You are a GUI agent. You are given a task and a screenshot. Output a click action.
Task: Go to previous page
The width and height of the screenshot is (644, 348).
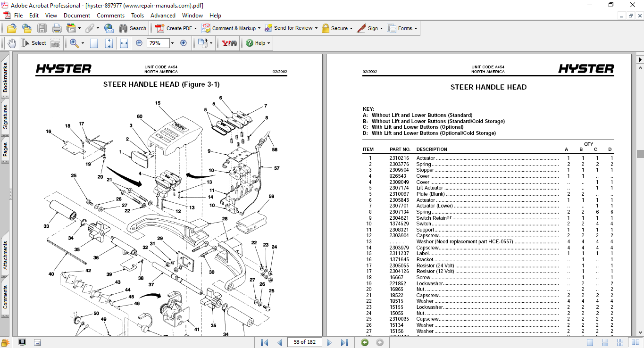click(x=280, y=342)
